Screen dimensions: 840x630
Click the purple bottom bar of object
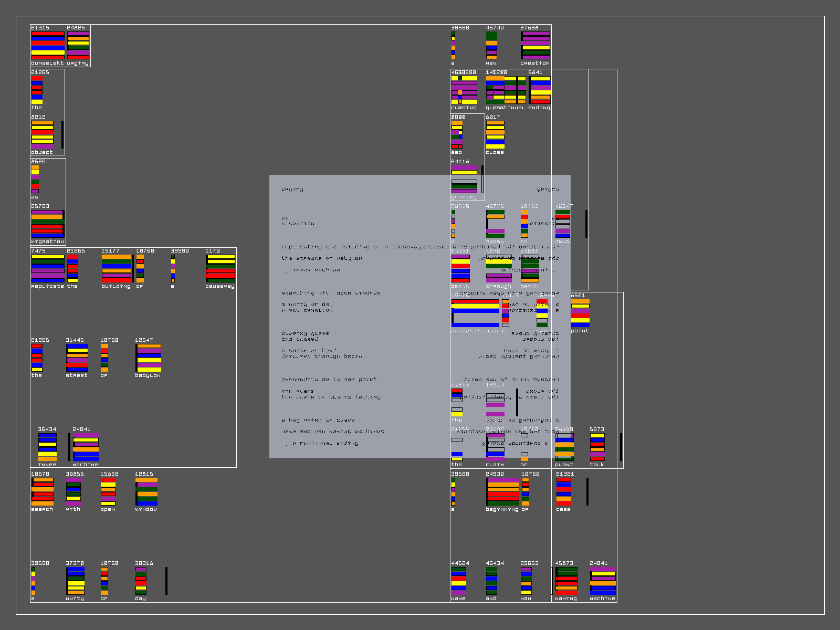(x=42, y=146)
